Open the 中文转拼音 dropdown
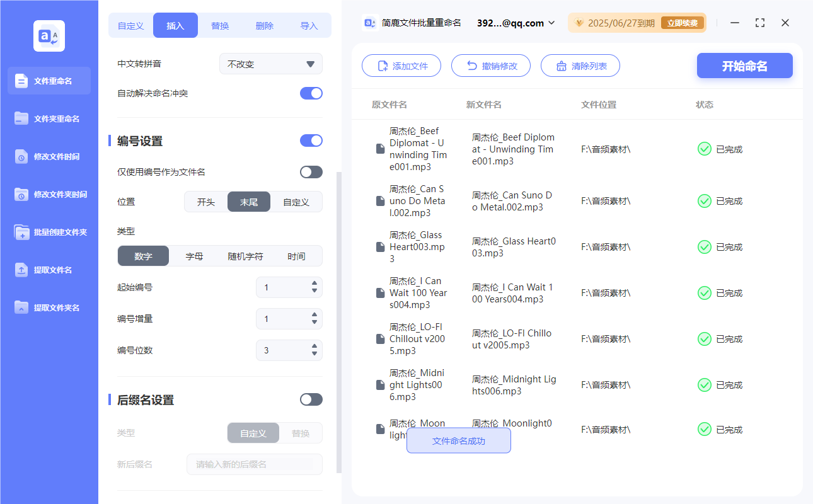This screenshot has width=813, height=504. point(270,63)
